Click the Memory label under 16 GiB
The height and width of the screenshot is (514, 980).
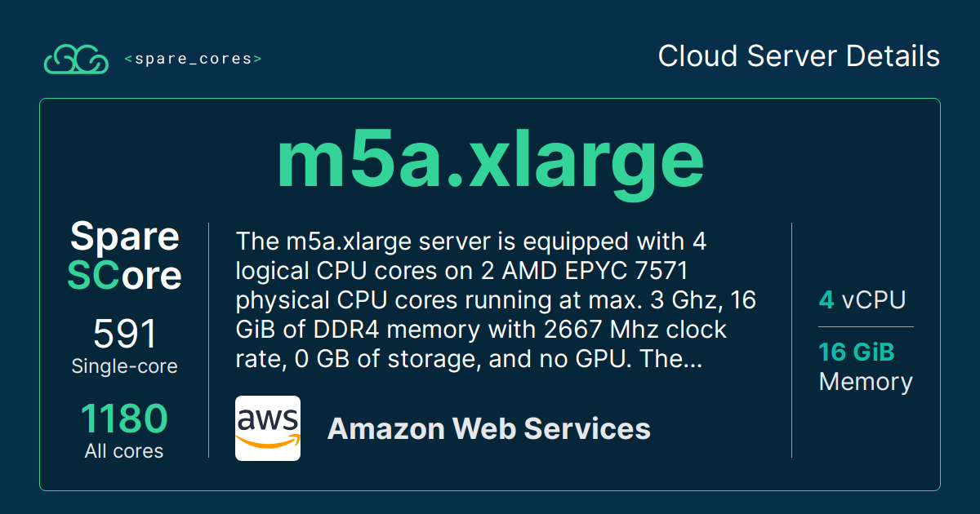point(866,382)
